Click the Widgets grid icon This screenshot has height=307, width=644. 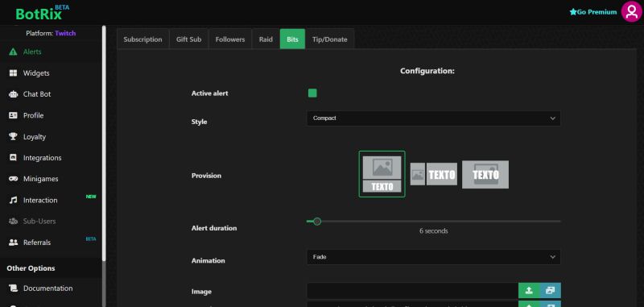click(13, 73)
